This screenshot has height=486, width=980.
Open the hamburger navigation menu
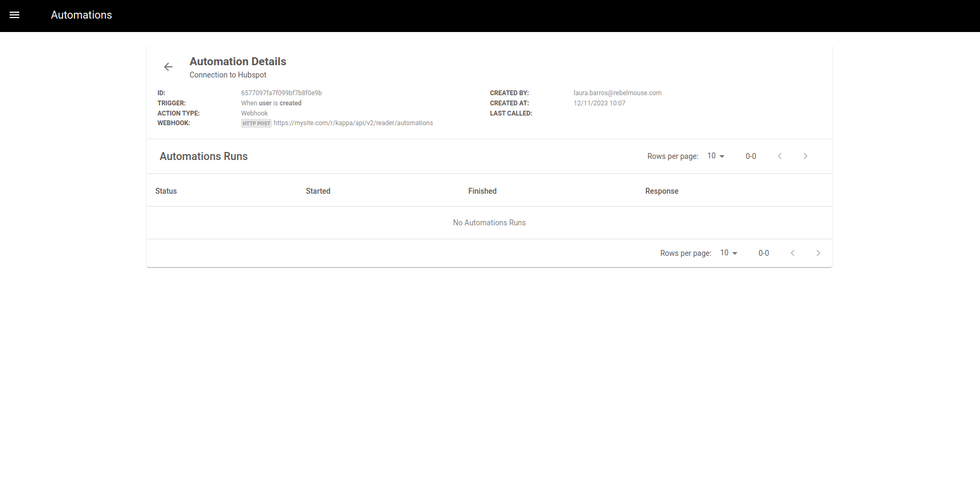point(14,15)
